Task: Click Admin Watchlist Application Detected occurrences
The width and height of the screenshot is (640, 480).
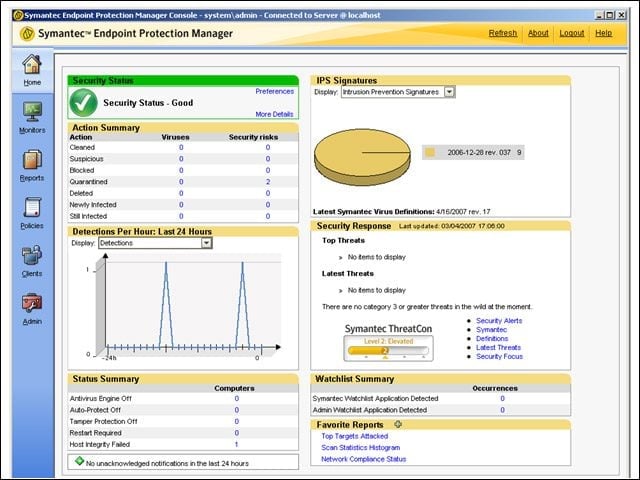Action: [x=502, y=410]
